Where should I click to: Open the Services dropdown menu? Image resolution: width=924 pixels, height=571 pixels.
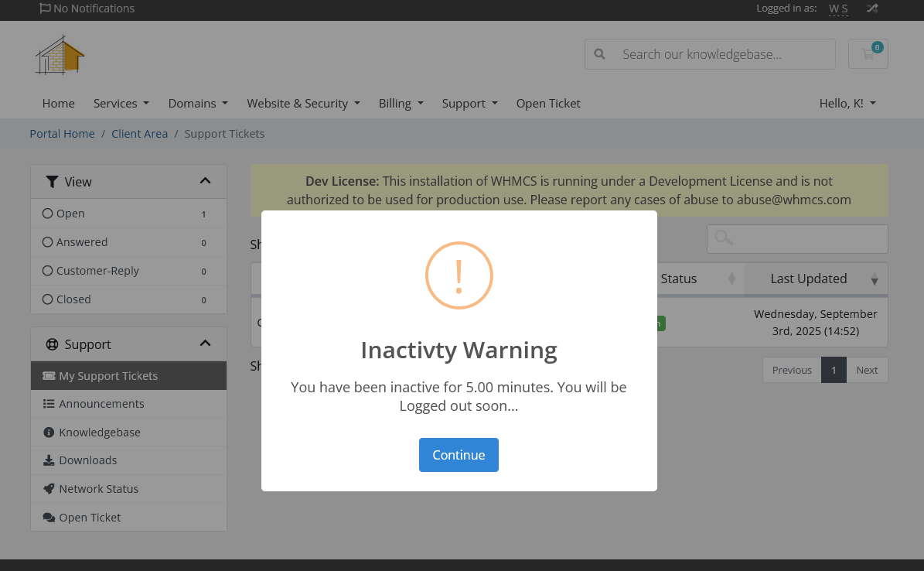point(121,104)
